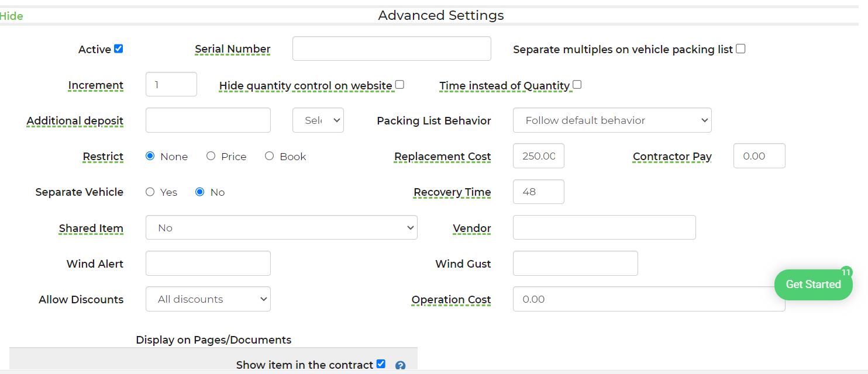868x374 pixels.
Task: Click the Serial Number input field
Action: pyautogui.click(x=391, y=49)
